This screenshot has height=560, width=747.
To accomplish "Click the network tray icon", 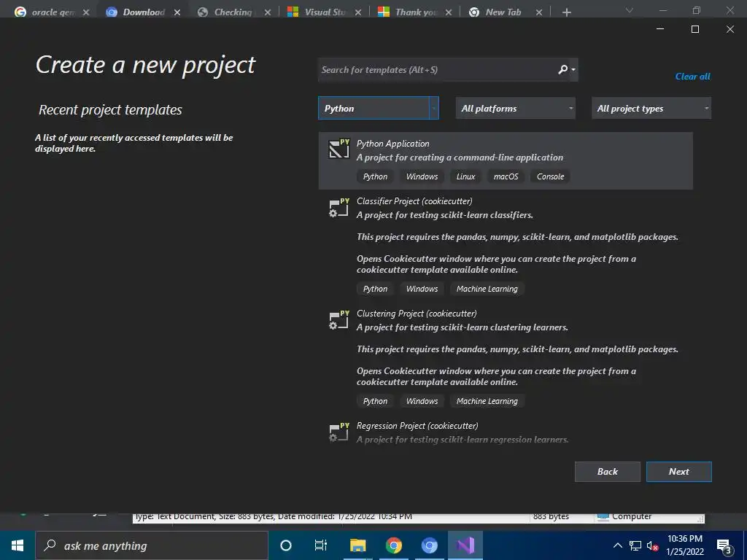I will coord(635,545).
